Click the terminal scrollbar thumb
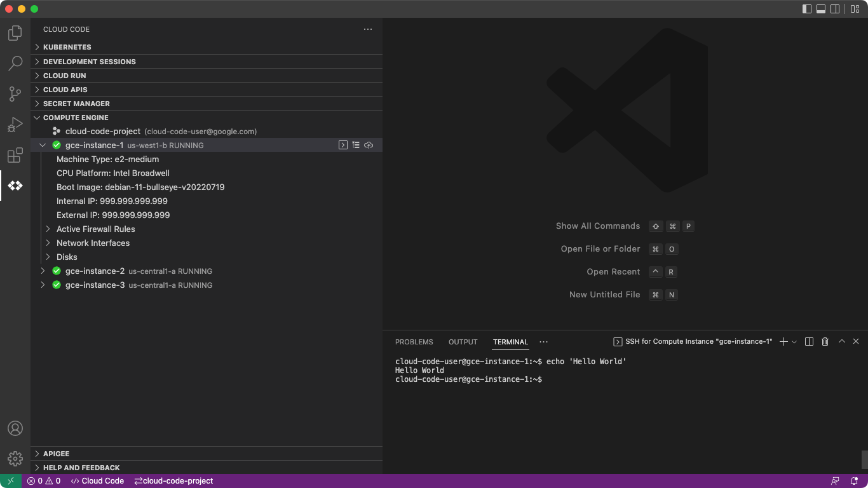The width and height of the screenshot is (868, 488). coord(864,459)
